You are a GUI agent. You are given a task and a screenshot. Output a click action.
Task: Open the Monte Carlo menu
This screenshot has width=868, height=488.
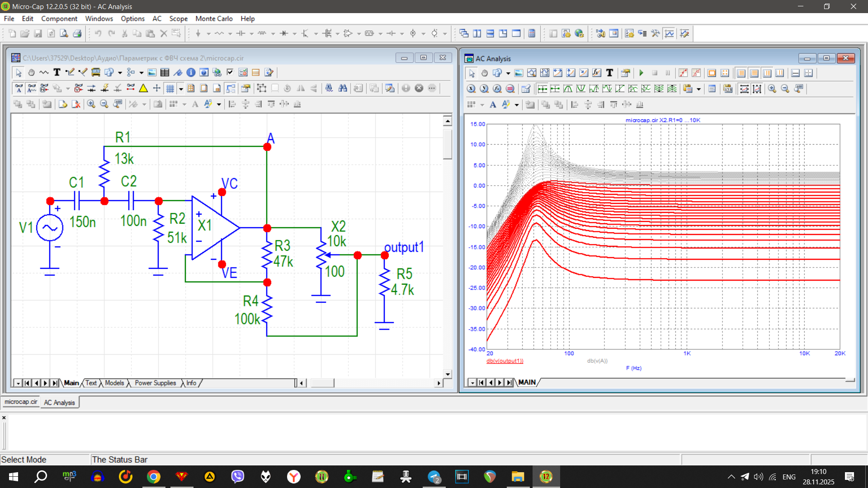(x=214, y=19)
